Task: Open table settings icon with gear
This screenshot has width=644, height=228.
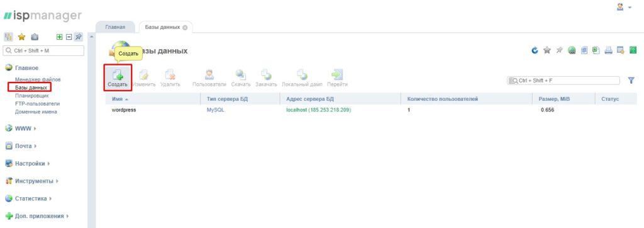Action: click(x=621, y=50)
